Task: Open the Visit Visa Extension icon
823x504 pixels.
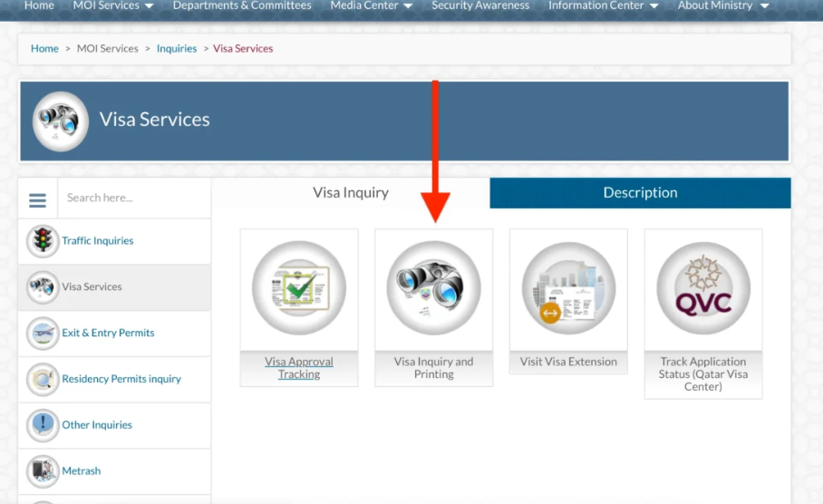Action: tap(568, 287)
